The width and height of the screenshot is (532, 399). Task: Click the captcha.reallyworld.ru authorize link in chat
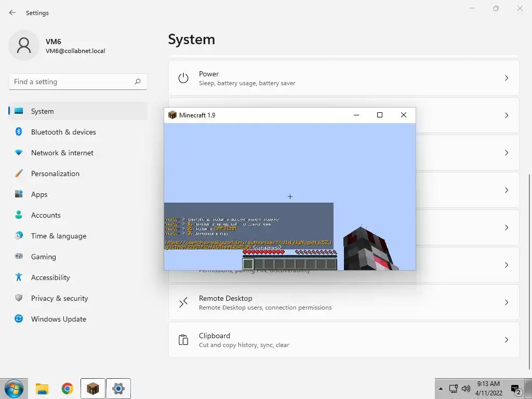(248, 245)
